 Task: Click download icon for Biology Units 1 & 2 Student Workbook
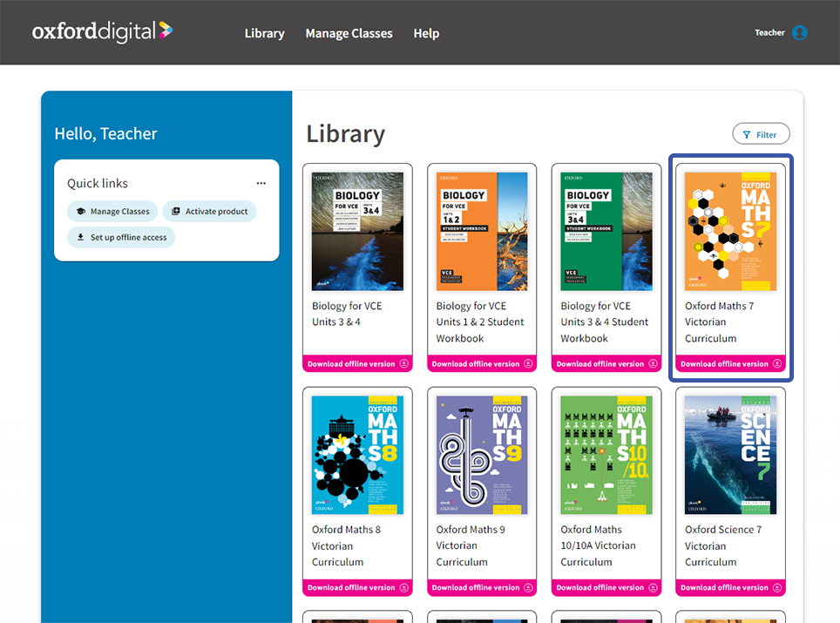tap(528, 363)
